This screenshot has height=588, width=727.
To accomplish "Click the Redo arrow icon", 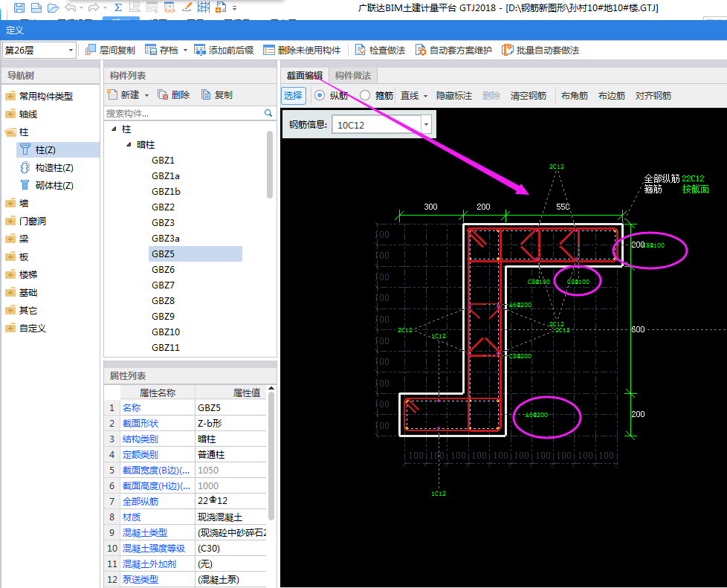I will pyautogui.click(x=94, y=7).
